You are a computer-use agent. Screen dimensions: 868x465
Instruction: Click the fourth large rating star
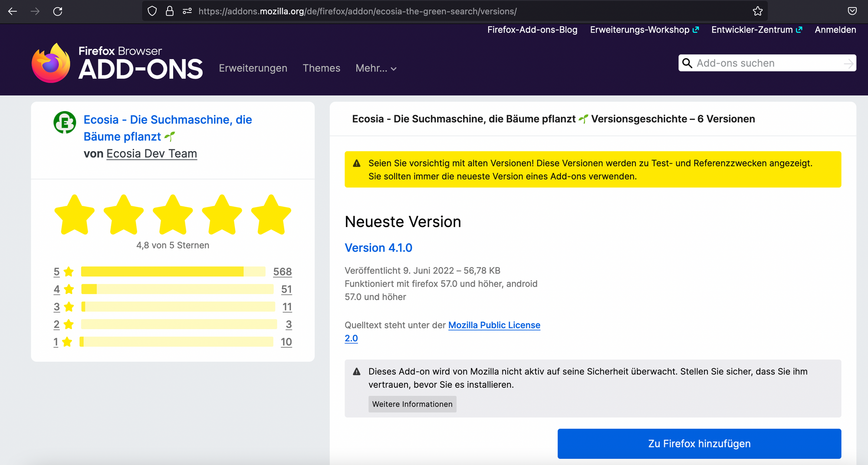tap(222, 215)
